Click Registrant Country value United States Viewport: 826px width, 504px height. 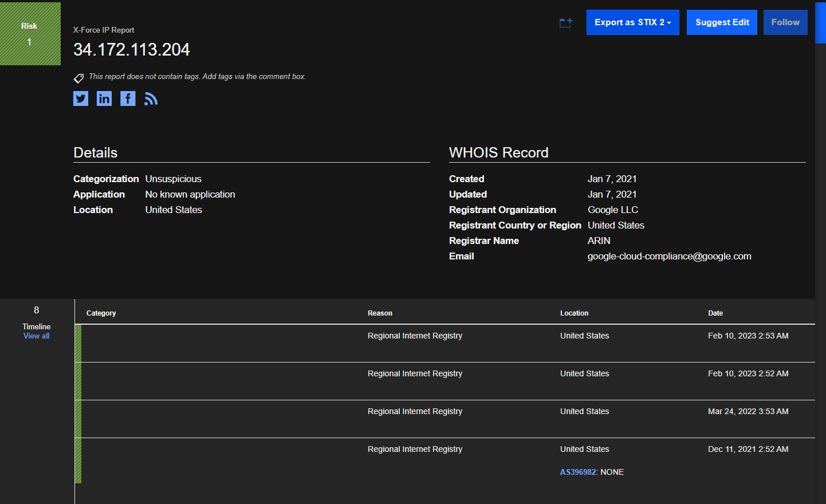click(x=616, y=225)
